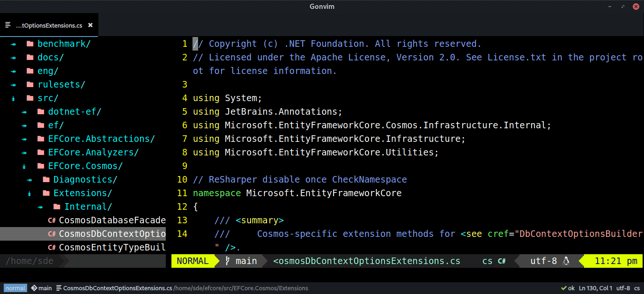The width and height of the screenshot is (644, 294).
Task: Click C# icon beside CosmosDbContextOptio
Action: [x=52, y=234]
